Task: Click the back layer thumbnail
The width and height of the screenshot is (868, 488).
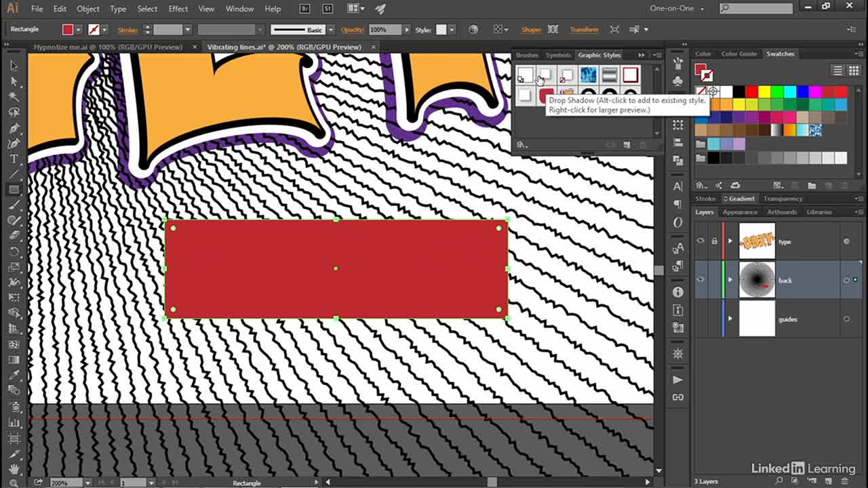Action: pos(756,280)
